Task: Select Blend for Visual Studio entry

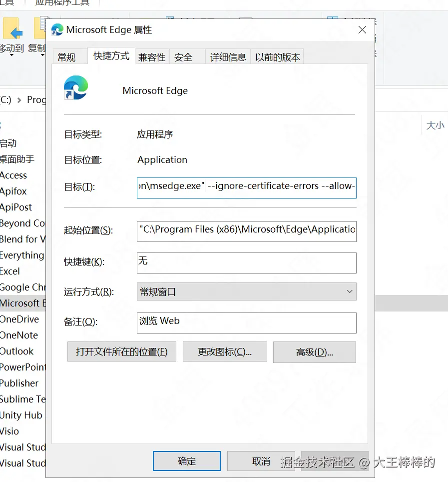Action: pos(22,239)
